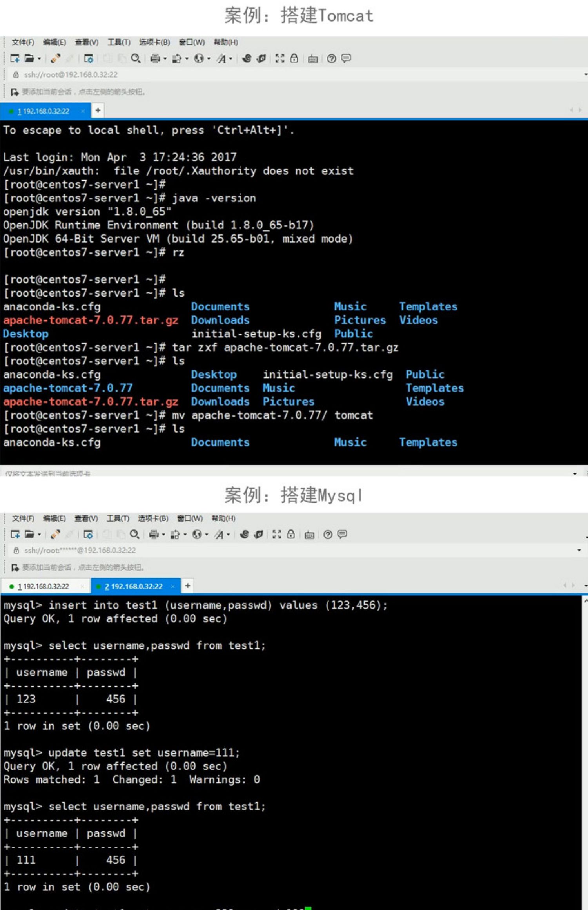This screenshot has width=588, height=910.
Task: Toggle full screen icon in the Mysql window
Action: click(x=277, y=534)
